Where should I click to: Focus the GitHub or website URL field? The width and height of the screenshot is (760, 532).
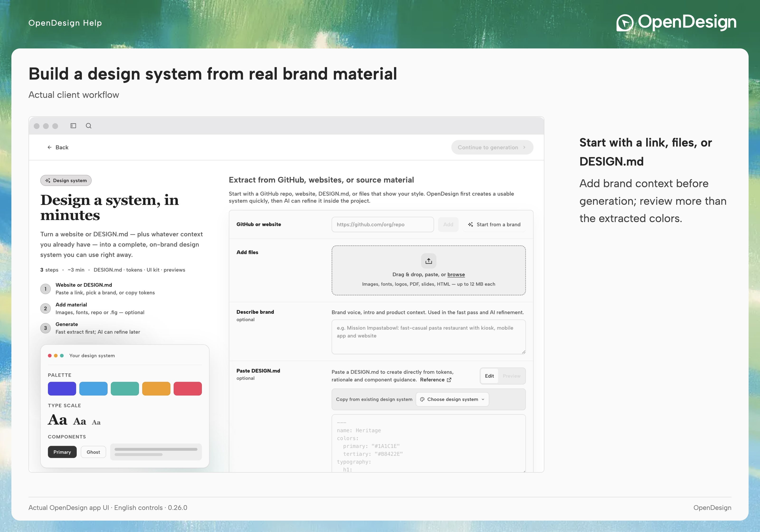(383, 224)
